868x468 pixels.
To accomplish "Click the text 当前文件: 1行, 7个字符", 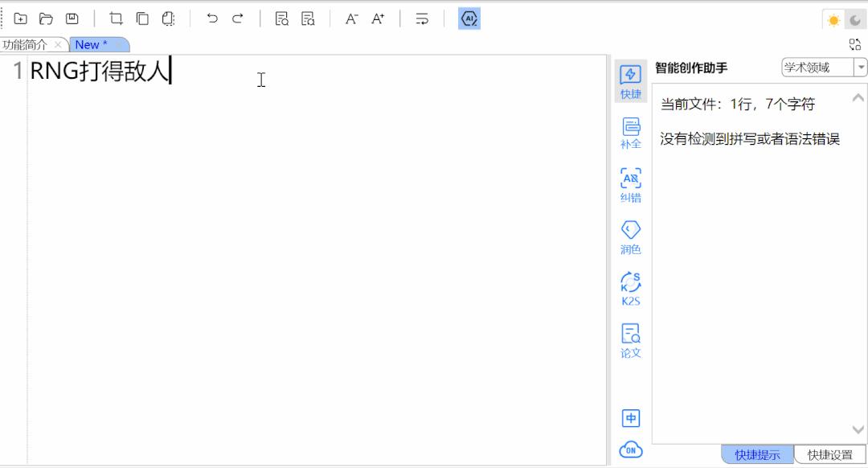I will click(737, 104).
